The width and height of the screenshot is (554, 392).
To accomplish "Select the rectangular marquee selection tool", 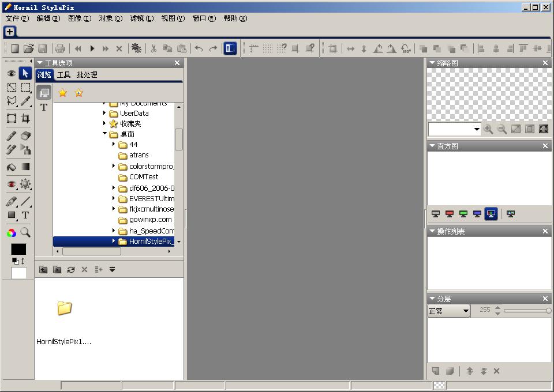I will click(x=25, y=87).
